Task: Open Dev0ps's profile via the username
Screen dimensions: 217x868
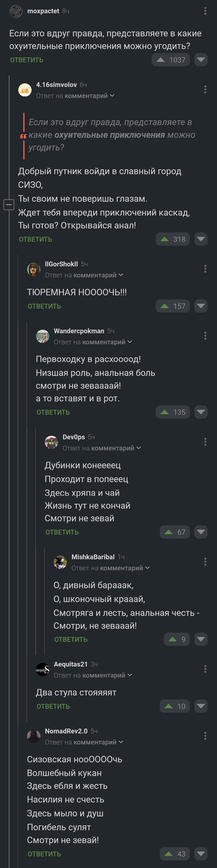Action: pos(74,437)
